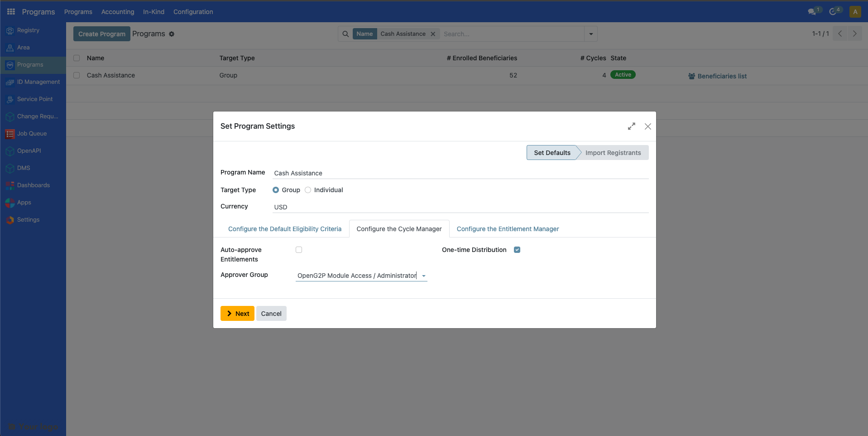Click the Currency USD field
This screenshot has height=436, width=868.
tap(460, 207)
